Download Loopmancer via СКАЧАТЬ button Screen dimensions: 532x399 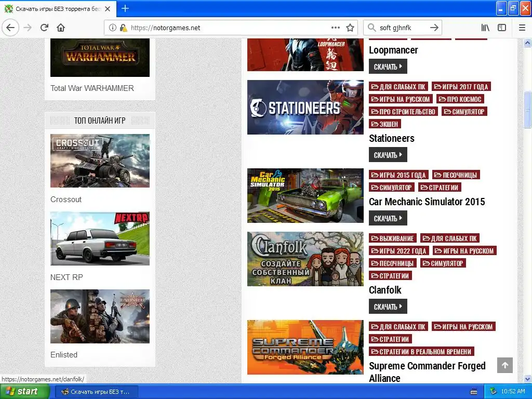388,66
